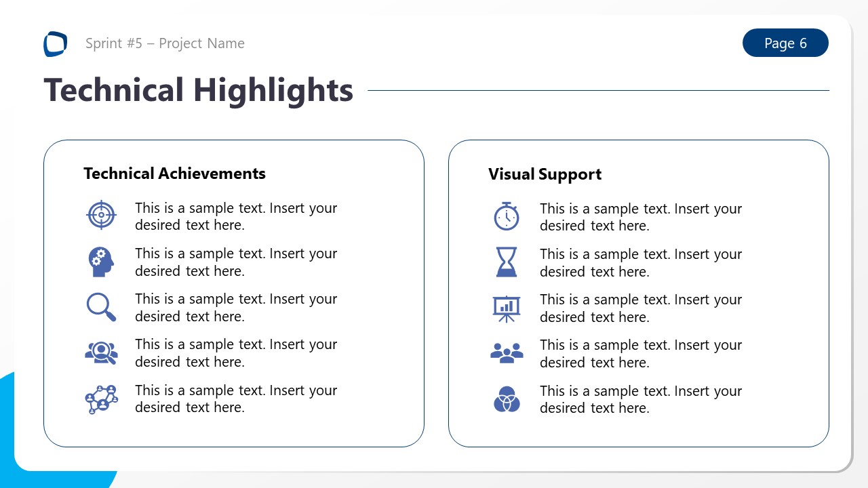Select the first sample text under Technical Achievements
The width and height of the screenshot is (868, 488).
click(x=236, y=216)
